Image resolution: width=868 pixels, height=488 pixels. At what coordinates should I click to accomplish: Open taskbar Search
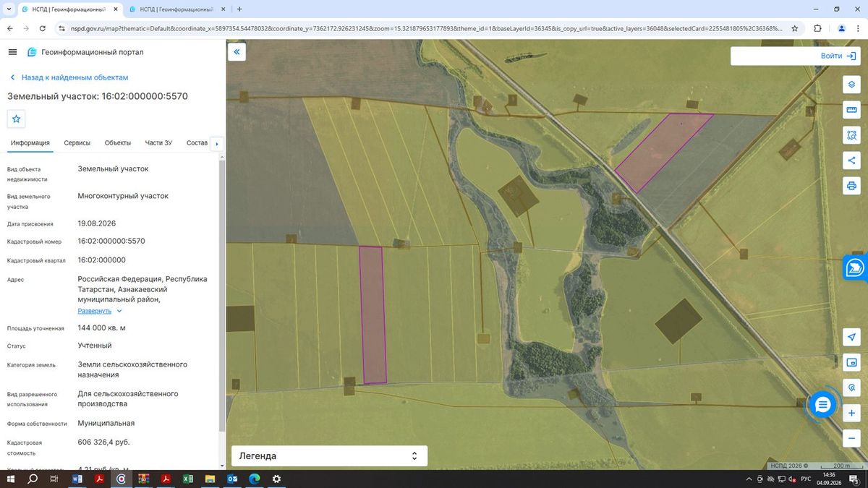tap(32, 479)
